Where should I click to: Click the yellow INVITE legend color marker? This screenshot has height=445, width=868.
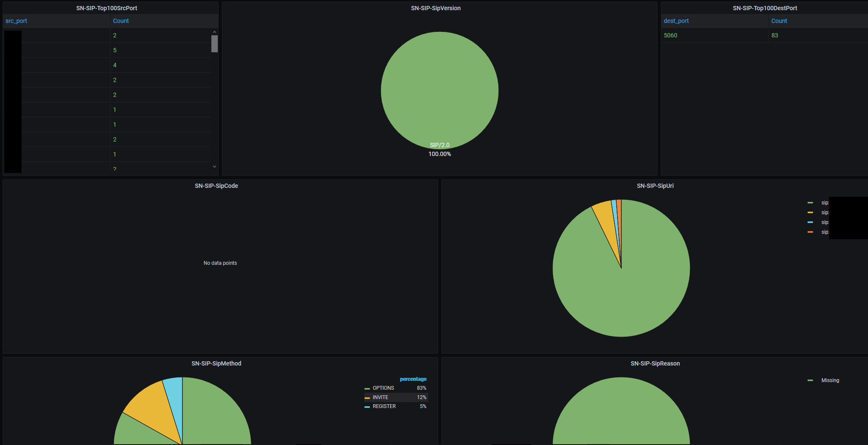[x=367, y=398]
